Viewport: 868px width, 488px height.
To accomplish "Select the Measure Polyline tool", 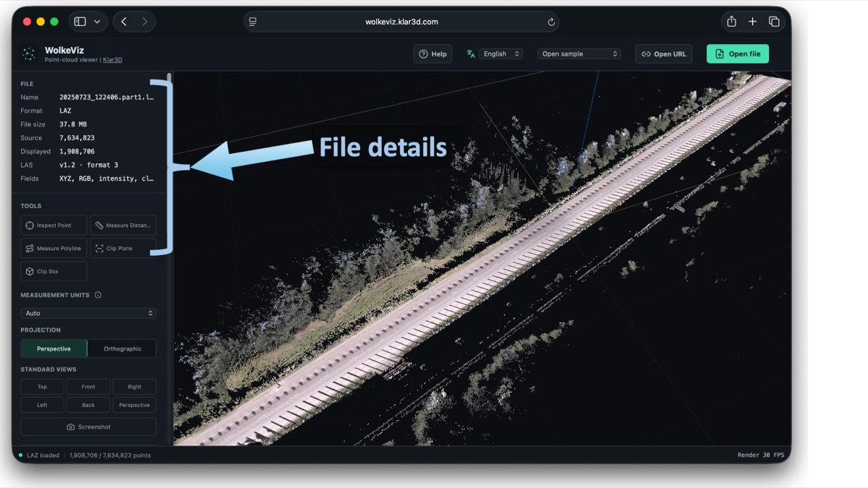I will pyautogui.click(x=54, y=249).
